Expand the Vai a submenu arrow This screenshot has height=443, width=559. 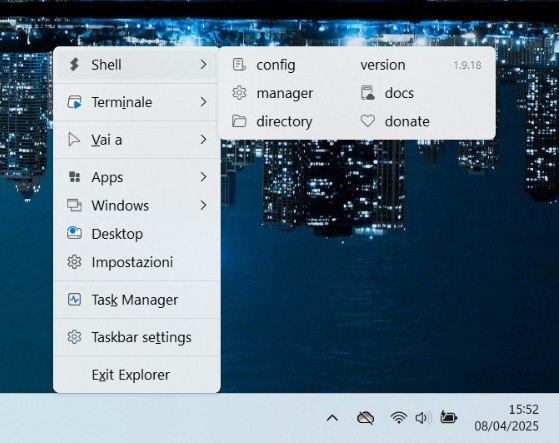click(203, 139)
